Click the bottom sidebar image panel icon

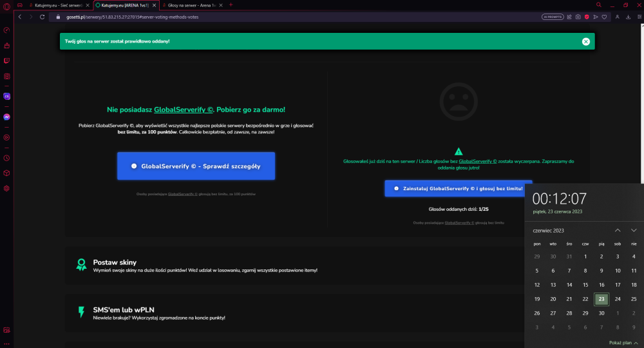tap(6, 331)
